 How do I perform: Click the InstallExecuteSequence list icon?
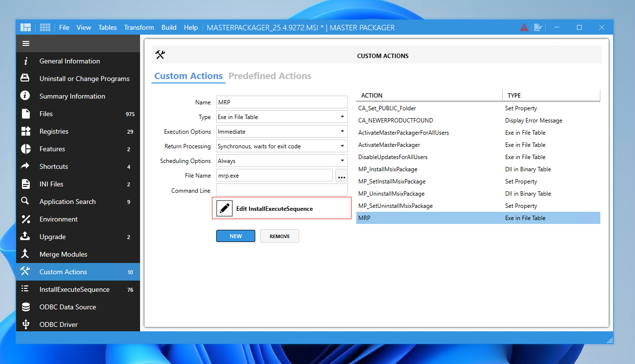25,289
